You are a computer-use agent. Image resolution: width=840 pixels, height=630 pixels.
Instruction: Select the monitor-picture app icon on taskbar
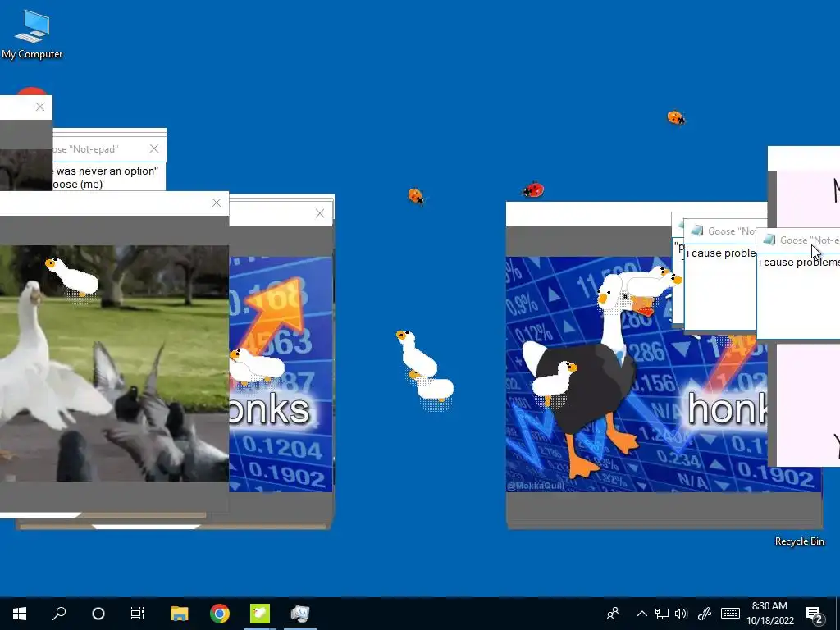(x=300, y=614)
